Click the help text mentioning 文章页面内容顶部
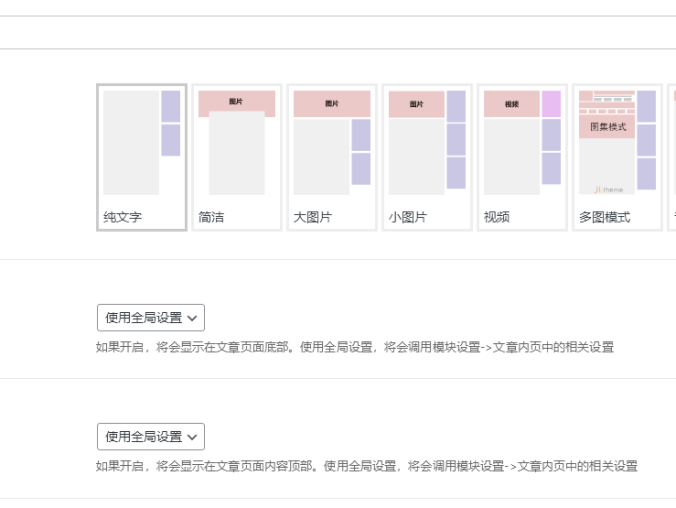 (366, 466)
